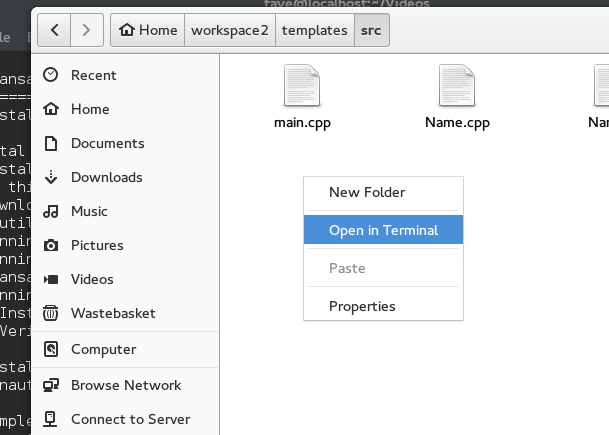The width and height of the screenshot is (609, 435).
Task: Go forward with the right arrow button
Action: click(87, 30)
